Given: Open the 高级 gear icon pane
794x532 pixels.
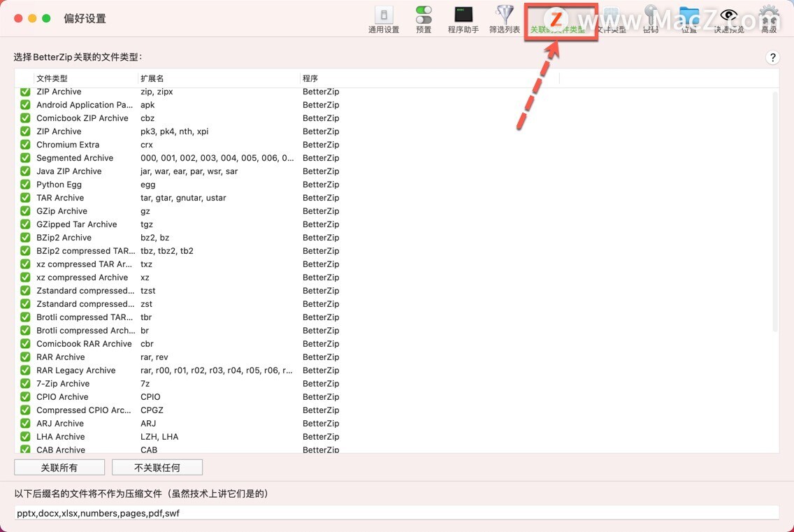Looking at the screenshot, I should point(769,20).
